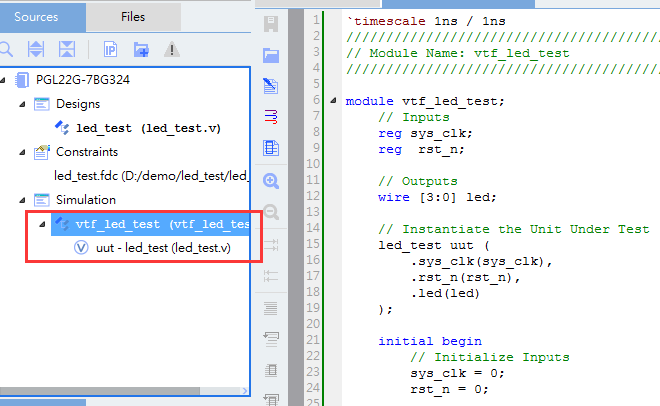Collapse the Constraints folder arrow
Viewport: 660px width, 406px height.
22,152
